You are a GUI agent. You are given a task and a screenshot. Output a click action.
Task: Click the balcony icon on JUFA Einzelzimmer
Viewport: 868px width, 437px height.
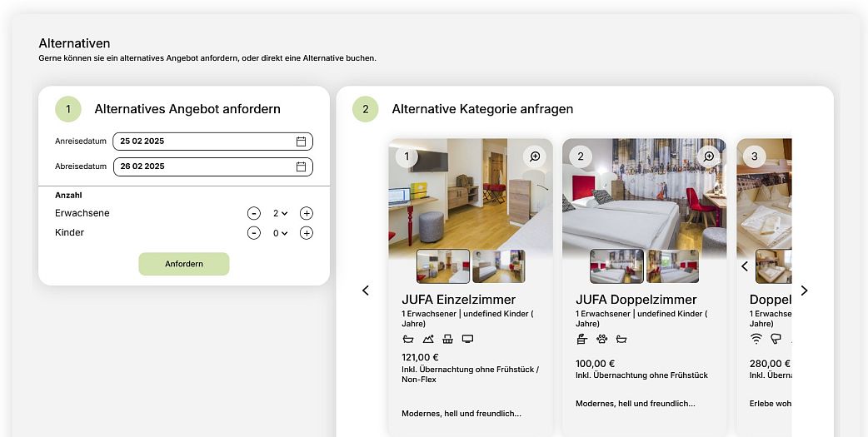[448, 339]
